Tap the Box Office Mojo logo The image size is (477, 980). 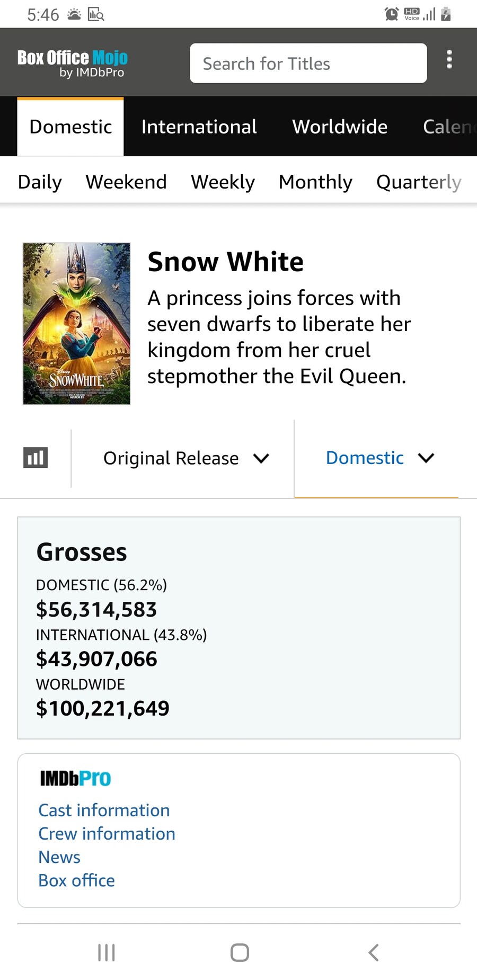coord(73,63)
